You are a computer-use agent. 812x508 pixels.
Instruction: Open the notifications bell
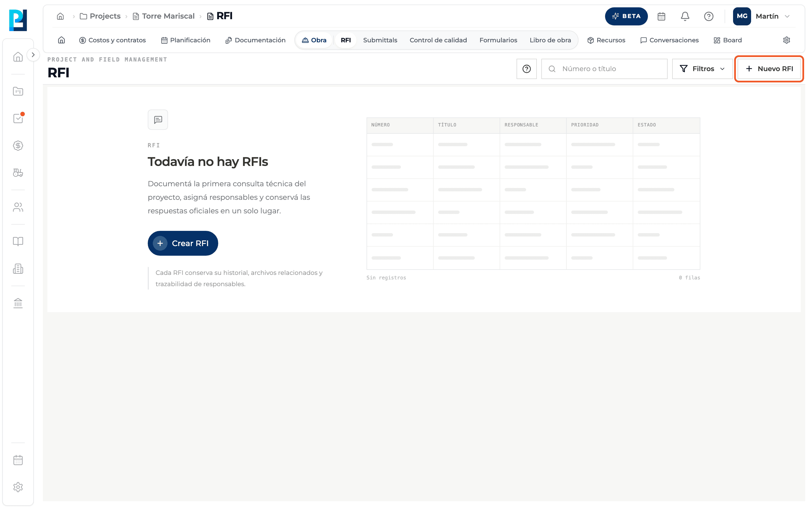(685, 16)
